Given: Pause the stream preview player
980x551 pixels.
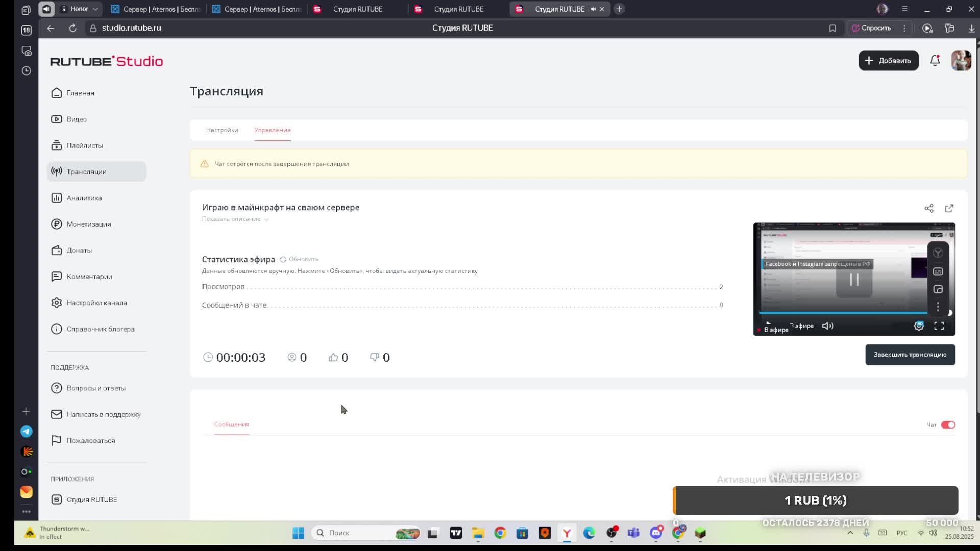Looking at the screenshot, I should (854, 280).
